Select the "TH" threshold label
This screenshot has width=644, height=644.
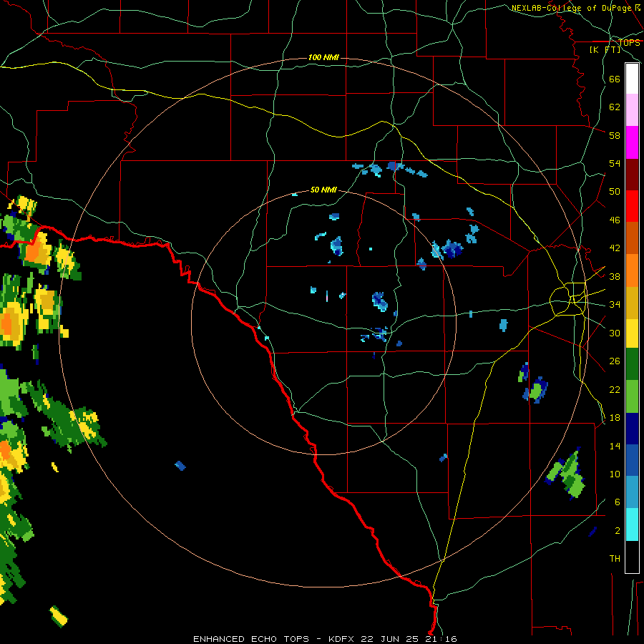pos(615,559)
